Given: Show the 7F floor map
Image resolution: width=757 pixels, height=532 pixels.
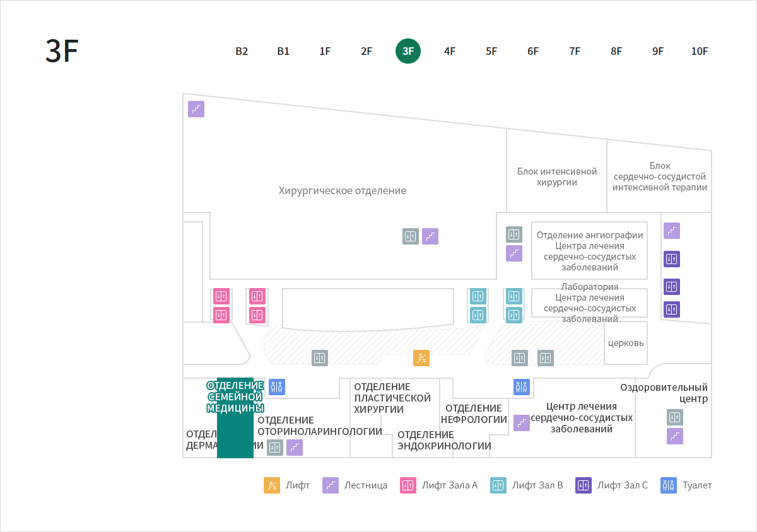Looking at the screenshot, I should pos(575,51).
